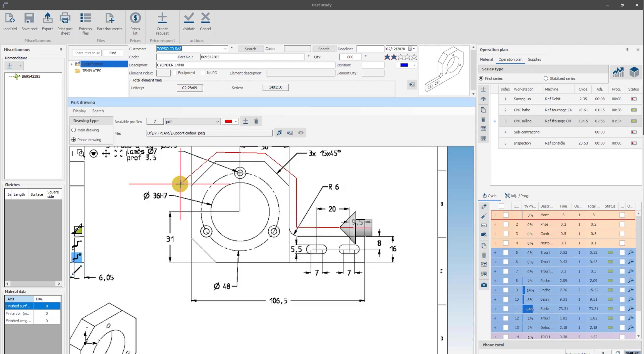Click the Create request icon
Viewport: 644px width, 354px height.
tap(162, 18)
